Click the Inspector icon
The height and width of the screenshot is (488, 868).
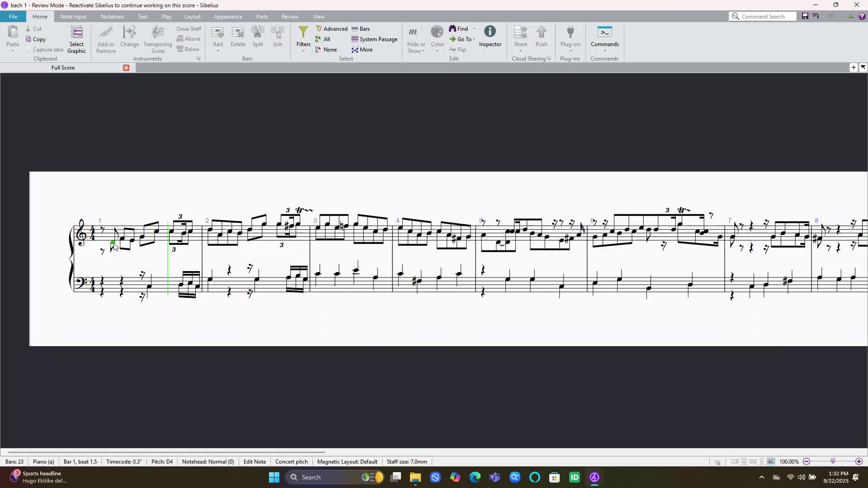[x=490, y=32]
